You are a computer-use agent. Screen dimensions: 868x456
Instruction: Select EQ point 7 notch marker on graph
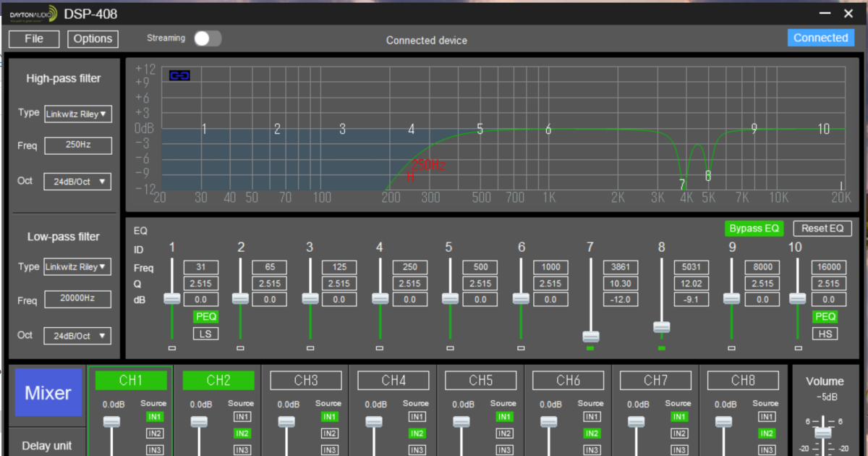click(x=682, y=185)
